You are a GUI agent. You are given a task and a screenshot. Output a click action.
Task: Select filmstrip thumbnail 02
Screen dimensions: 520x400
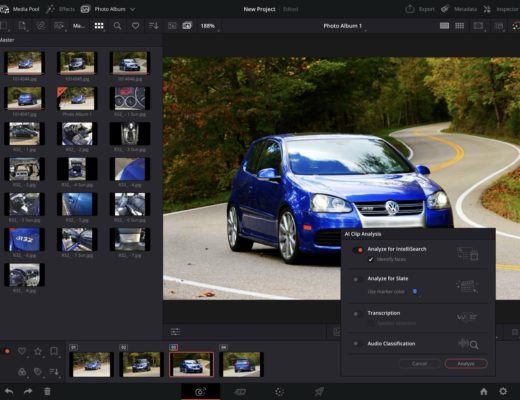coord(141,365)
